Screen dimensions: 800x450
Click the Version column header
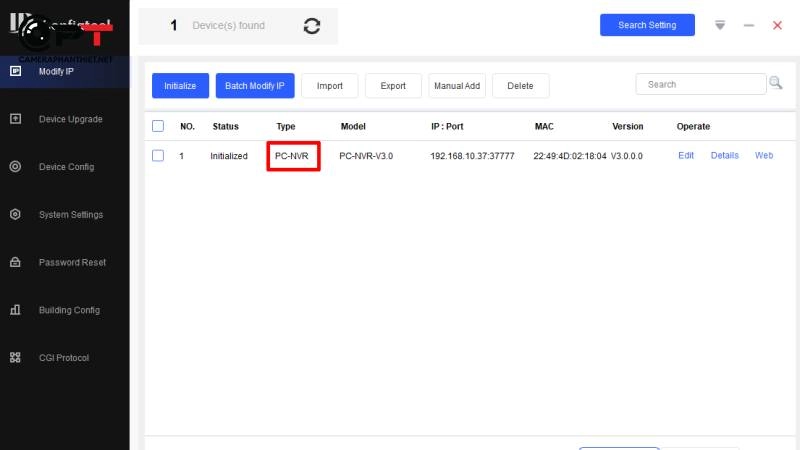[628, 127]
